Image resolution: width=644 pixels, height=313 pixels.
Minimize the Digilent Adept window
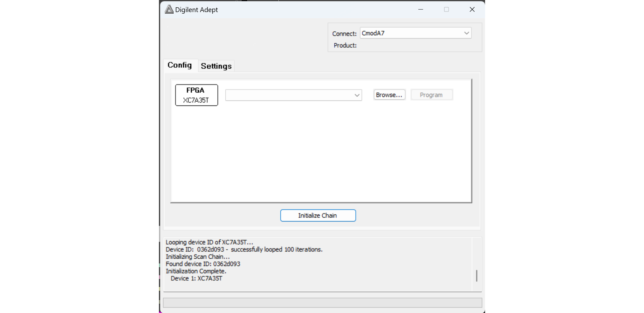click(421, 10)
